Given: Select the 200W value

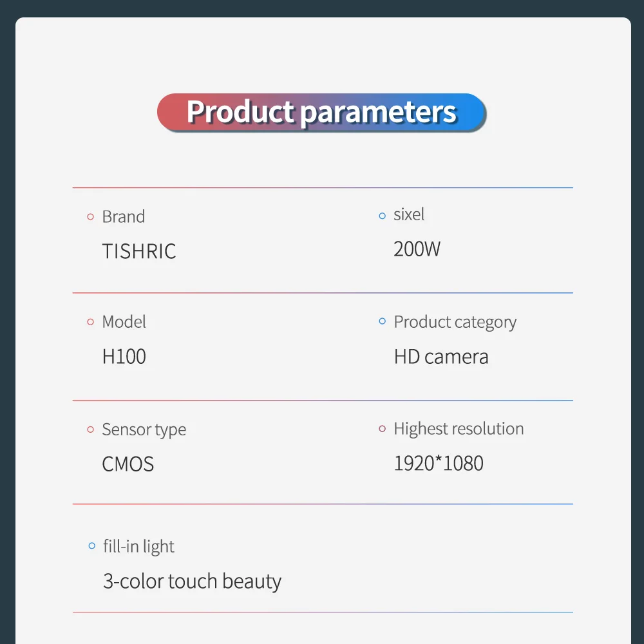Looking at the screenshot, I should 417,249.
